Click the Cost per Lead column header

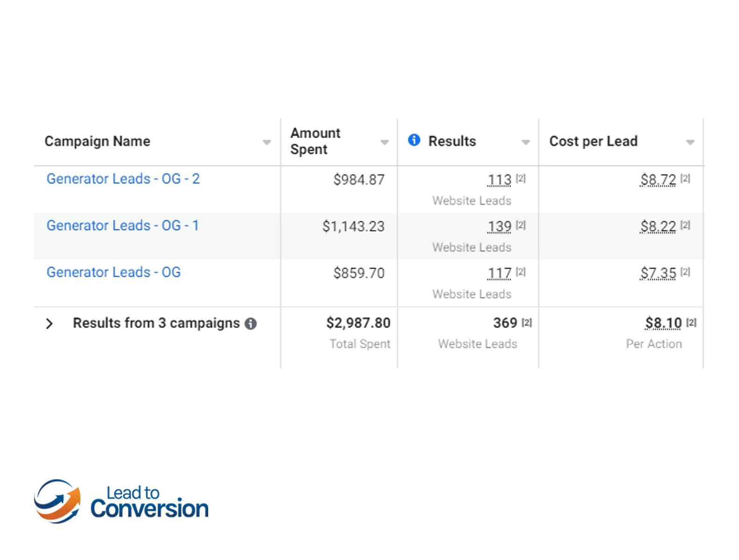[x=593, y=141]
